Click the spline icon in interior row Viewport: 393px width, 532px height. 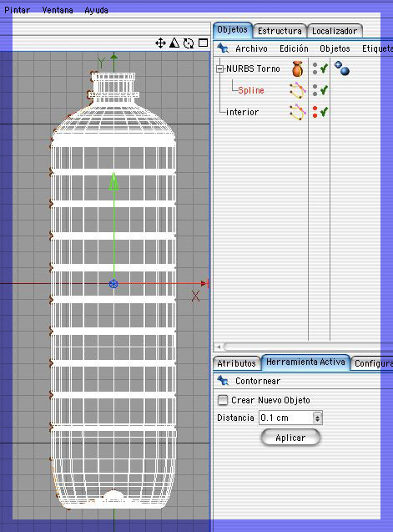point(297,112)
